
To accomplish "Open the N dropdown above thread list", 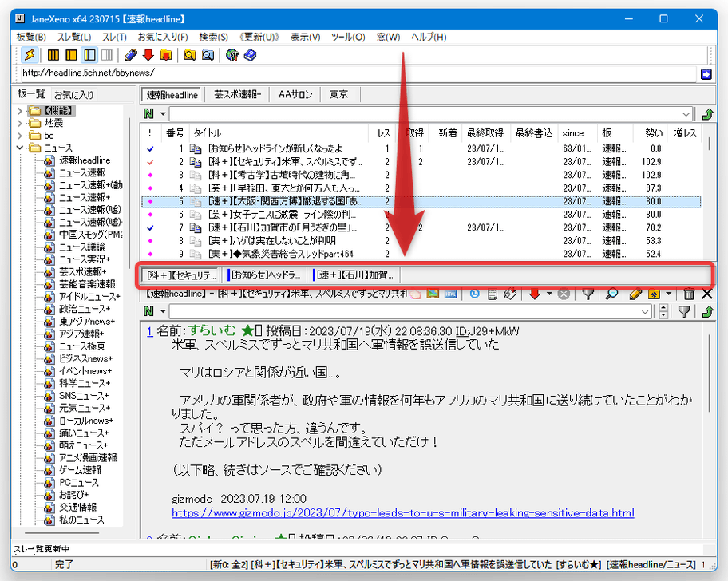I will point(163,113).
